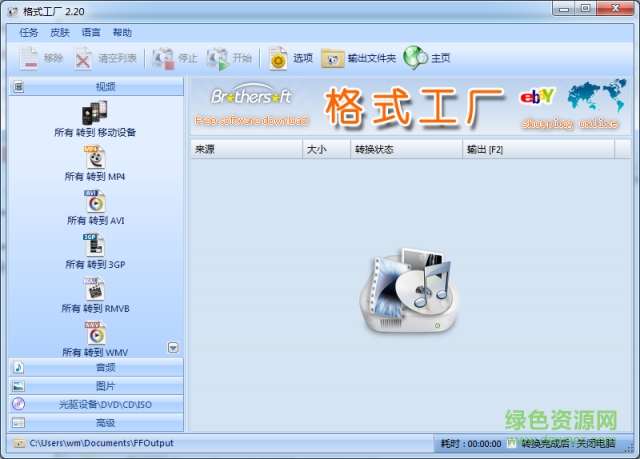Click the Clear List (清空列表) icon

tap(83, 58)
